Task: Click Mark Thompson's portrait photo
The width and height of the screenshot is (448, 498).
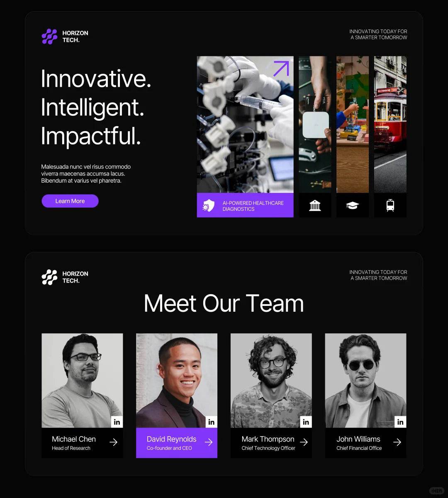Action: coord(271,381)
